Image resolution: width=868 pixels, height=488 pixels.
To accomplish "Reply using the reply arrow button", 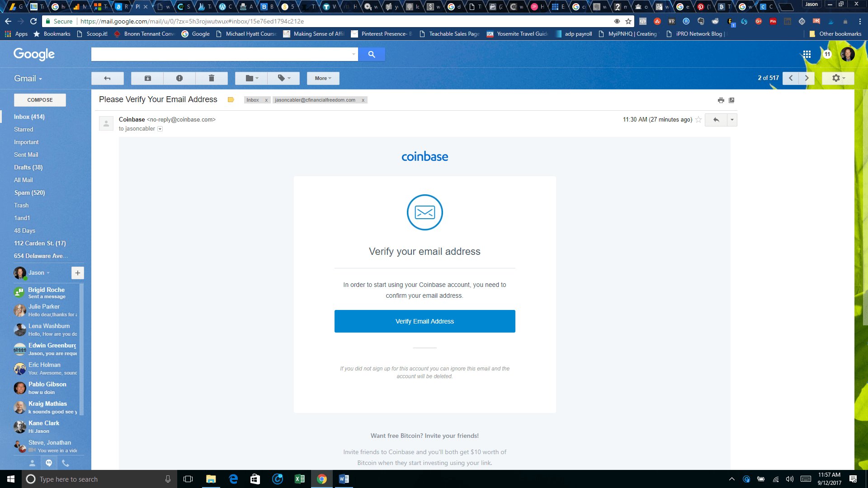I will (x=716, y=120).
